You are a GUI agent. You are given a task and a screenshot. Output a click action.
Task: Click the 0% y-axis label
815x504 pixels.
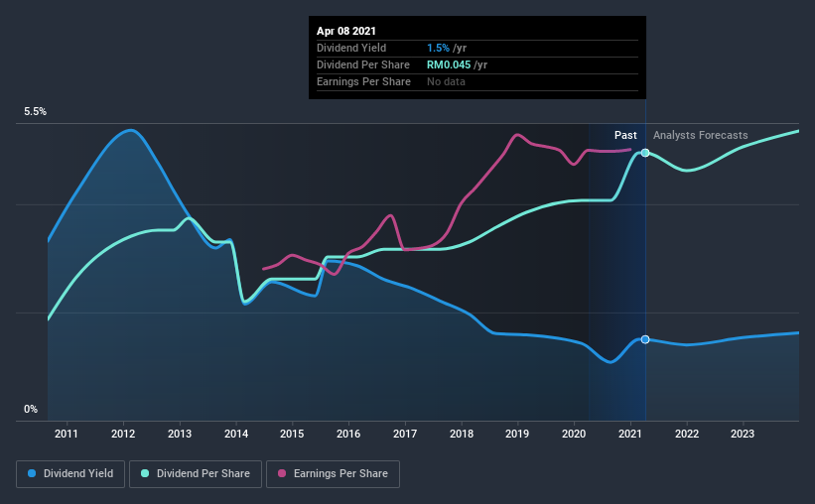coord(31,410)
